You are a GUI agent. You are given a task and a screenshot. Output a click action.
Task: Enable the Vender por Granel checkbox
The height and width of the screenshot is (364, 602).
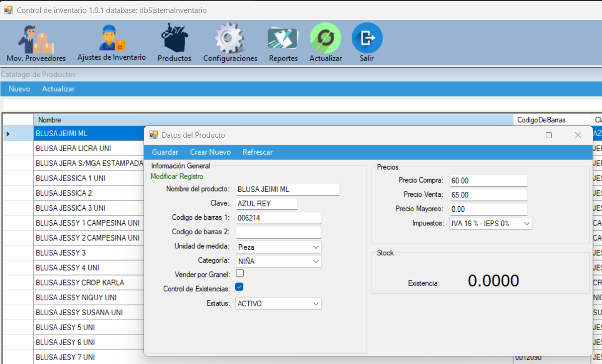click(240, 273)
